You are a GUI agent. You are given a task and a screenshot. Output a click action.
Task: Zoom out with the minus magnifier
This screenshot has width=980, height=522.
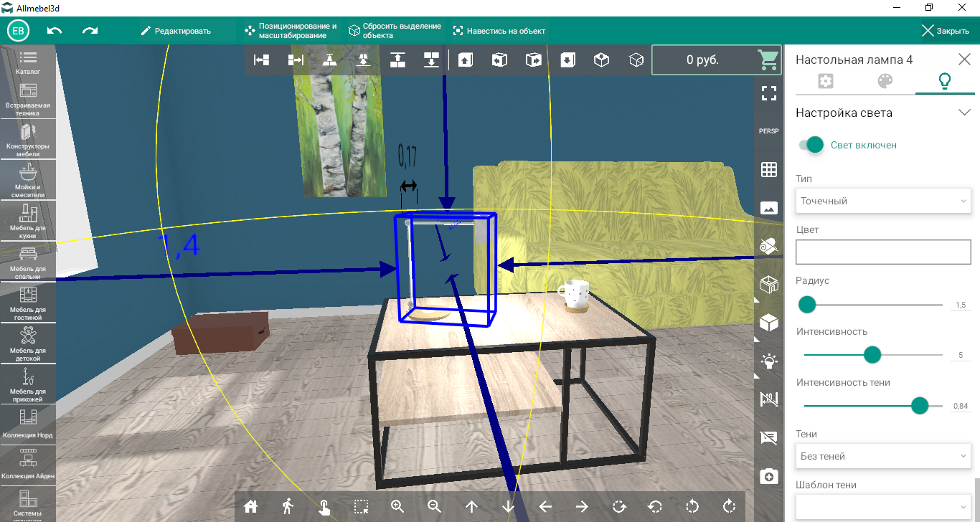click(x=435, y=506)
